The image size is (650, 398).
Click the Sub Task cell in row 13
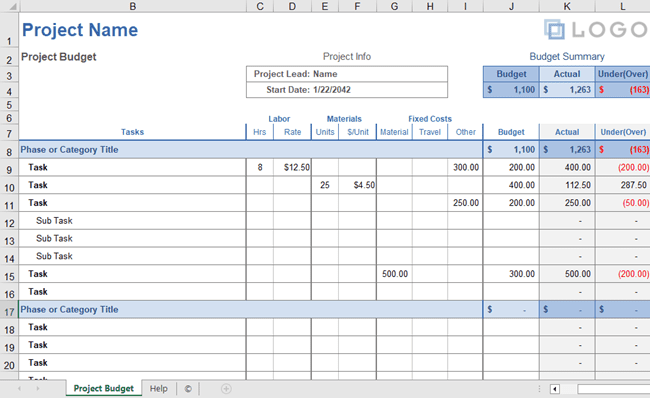[x=132, y=238]
